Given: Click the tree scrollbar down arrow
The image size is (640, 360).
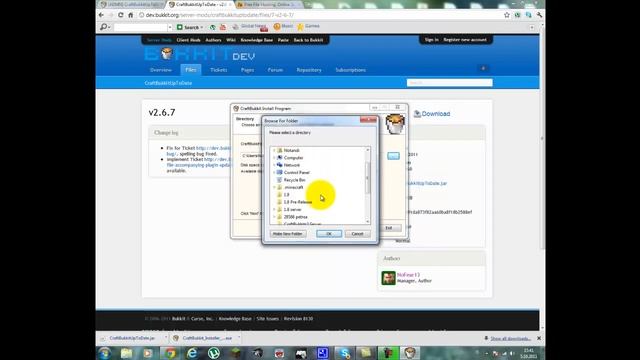Looking at the screenshot, I should coord(367,221).
